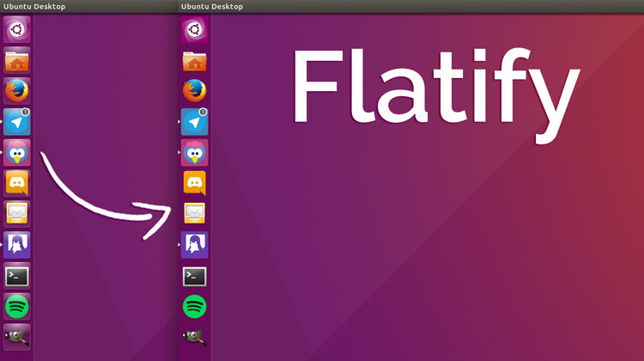Open Home folder in the flat launcher
This screenshot has width=644, height=361.
(195, 61)
